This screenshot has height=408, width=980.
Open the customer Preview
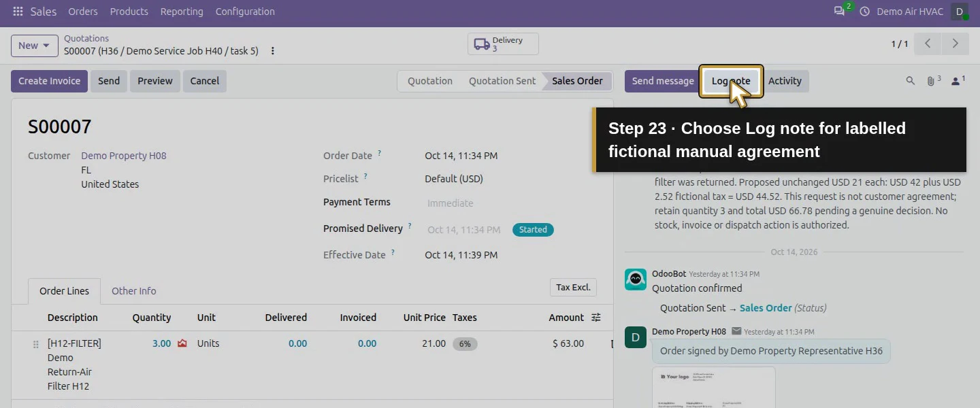point(155,81)
